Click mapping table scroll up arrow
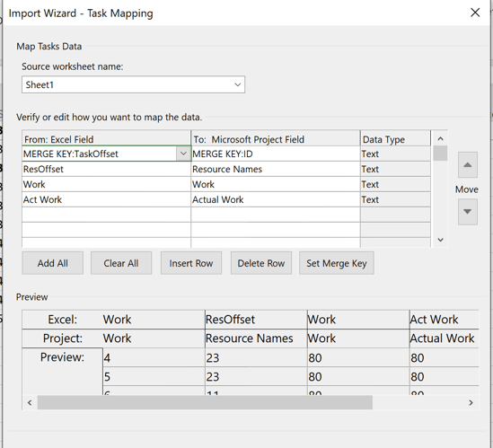Image resolution: width=493 pixels, height=448 pixels. click(440, 138)
